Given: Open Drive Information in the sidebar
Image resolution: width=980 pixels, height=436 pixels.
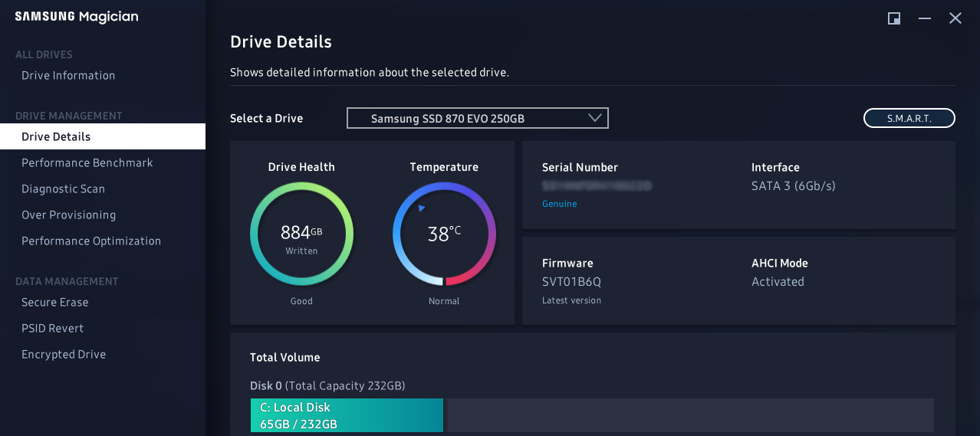Looking at the screenshot, I should coord(68,75).
